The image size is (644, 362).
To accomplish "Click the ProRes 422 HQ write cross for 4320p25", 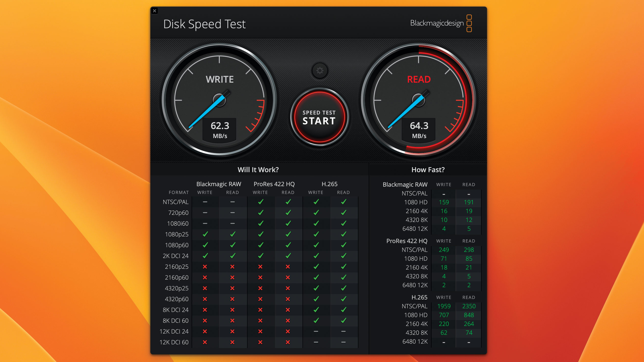I will point(260,288).
